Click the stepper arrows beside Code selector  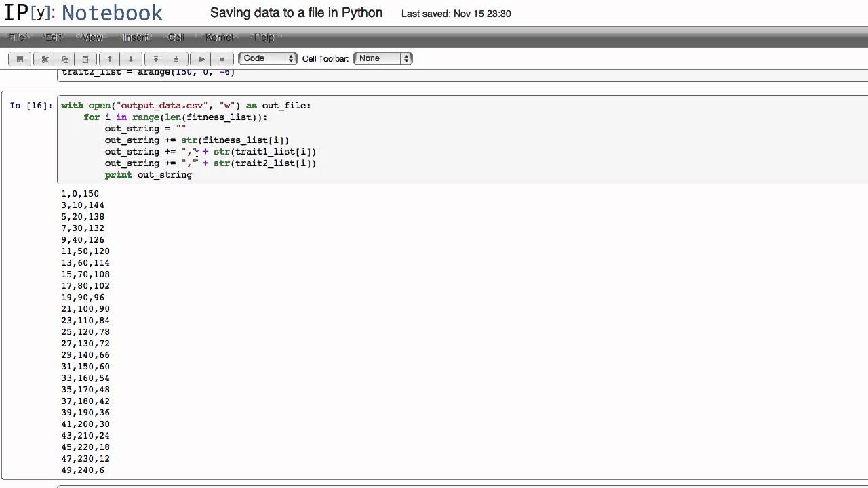(x=291, y=58)
